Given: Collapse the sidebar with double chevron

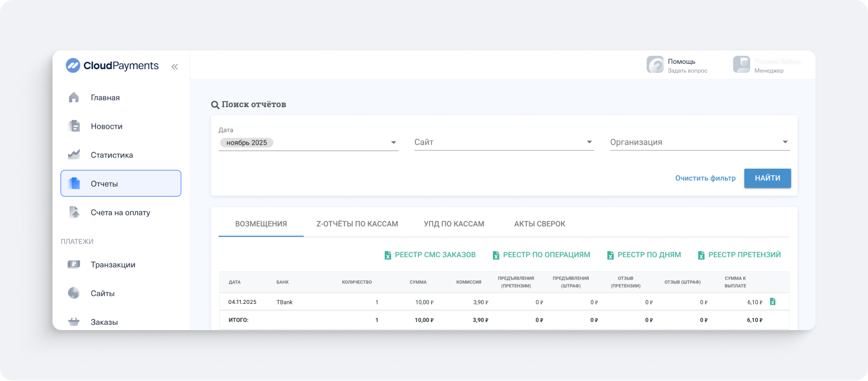Looking at the screenshot, I should (175, 66).
